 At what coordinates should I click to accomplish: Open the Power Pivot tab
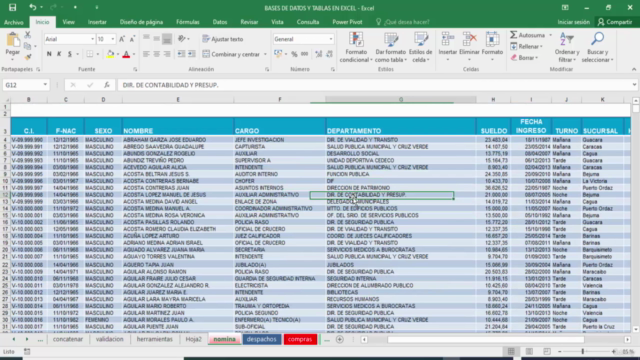(x=347, y=22)
